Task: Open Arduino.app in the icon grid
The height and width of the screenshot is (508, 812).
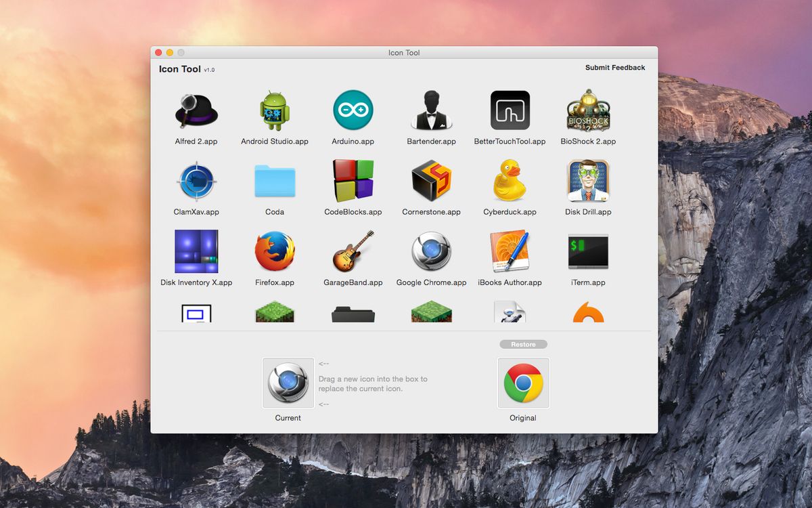Action: [353, 110]
